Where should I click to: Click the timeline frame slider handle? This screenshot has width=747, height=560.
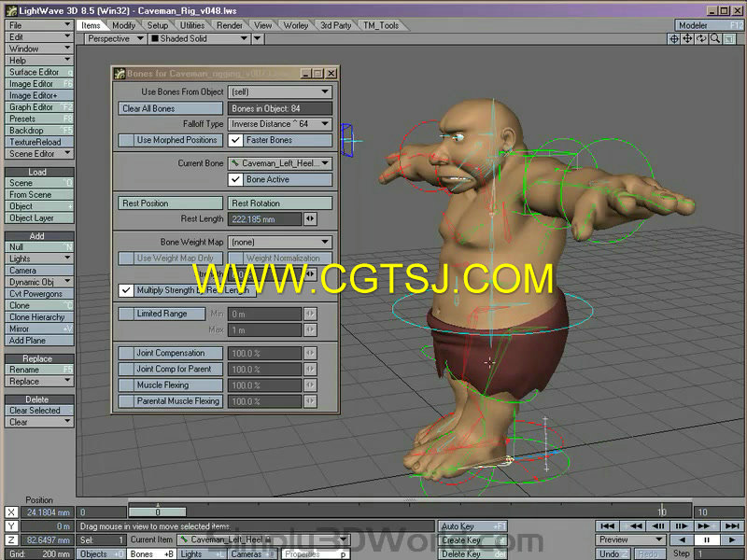point(157,511)
